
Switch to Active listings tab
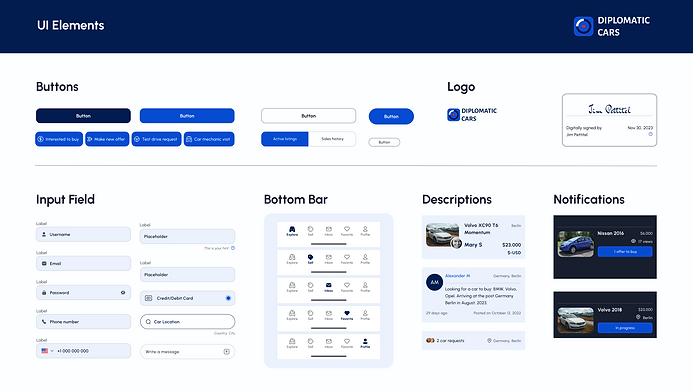(x=285, y=139)
